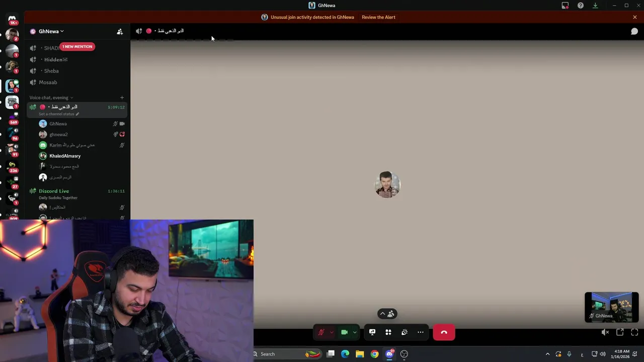This screenshot has width=644, height=362.
Task: Click 1 NEW MENTION pill
Action: 77,47
